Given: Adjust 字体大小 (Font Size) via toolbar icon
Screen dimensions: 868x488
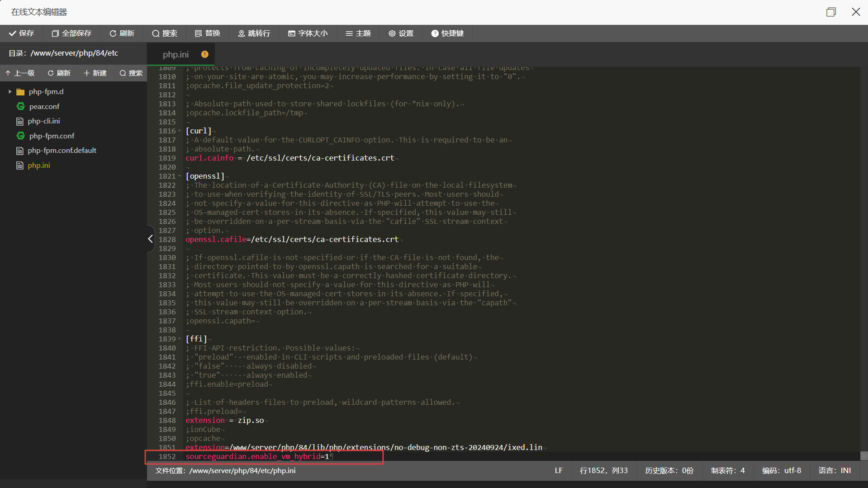Looking at the screenshot, I should pyautogui.click(x=308, y=33).
